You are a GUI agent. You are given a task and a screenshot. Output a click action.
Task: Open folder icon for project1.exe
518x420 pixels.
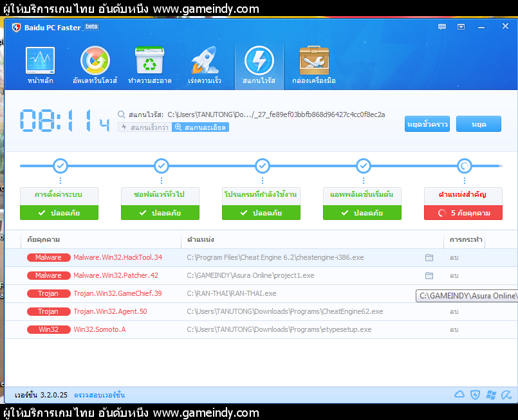(429, 275)
